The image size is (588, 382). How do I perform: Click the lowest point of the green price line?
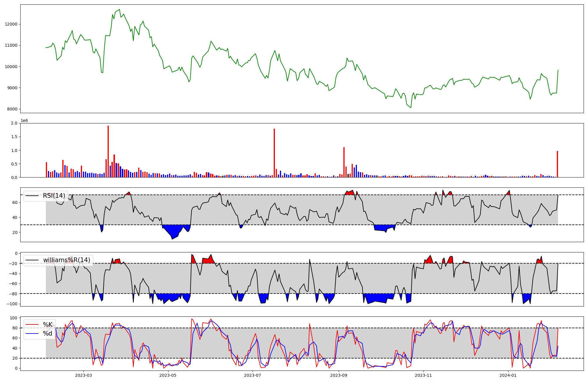[x=411, y=108]
